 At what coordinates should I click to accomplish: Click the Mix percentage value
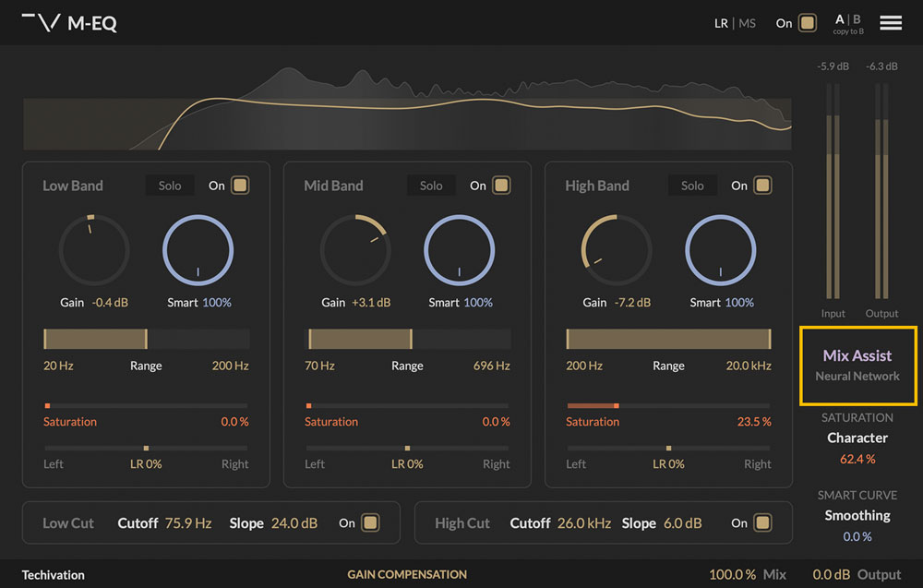pos(732,573)
